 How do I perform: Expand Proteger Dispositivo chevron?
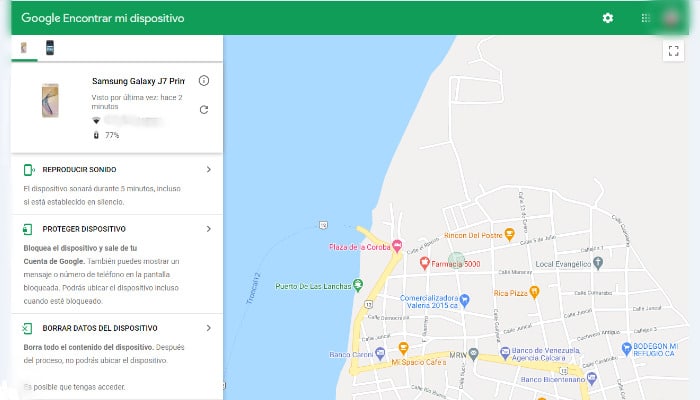click(x=208, y=229)
